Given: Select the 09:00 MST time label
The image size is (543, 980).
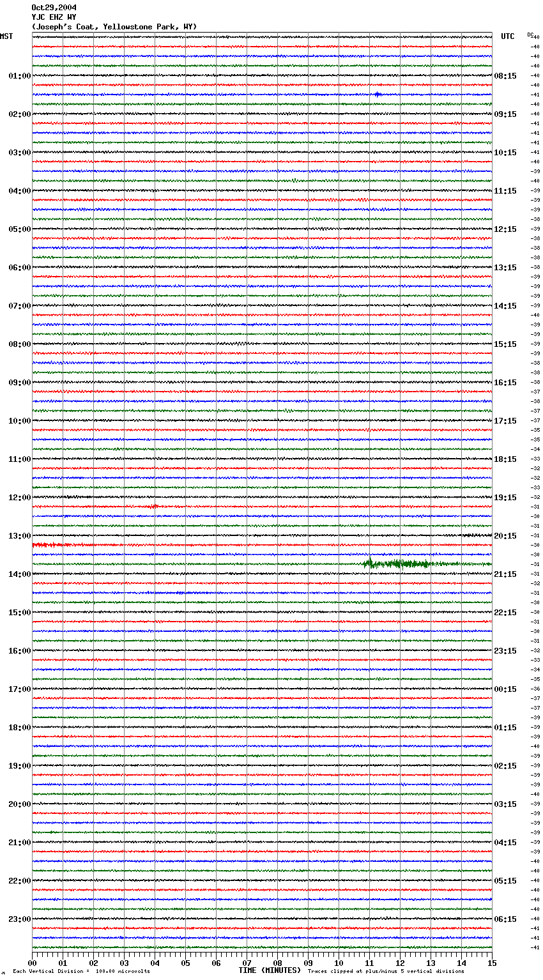Looking at the screenshot, I should pyautogui.click(x=20, y=383).
